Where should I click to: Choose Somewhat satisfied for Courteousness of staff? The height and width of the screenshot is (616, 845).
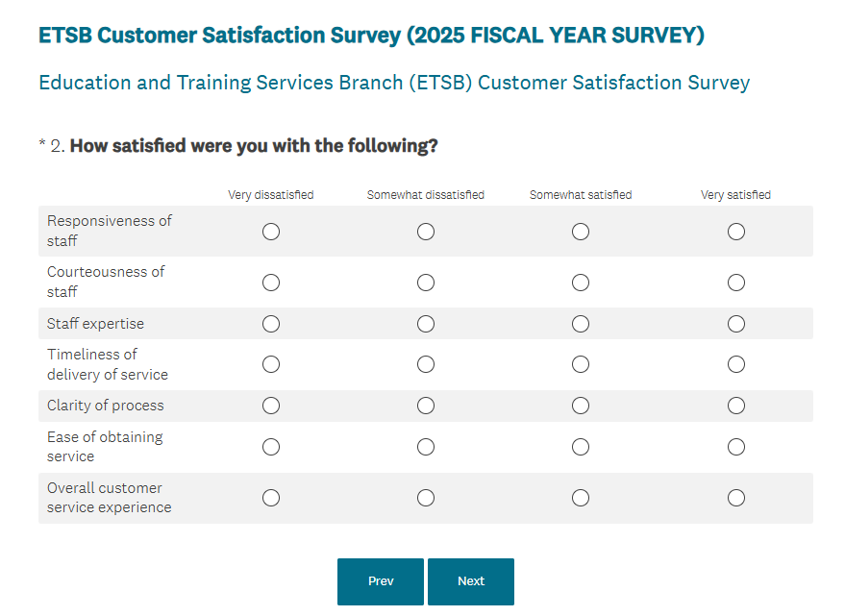[x=581, y=283]
